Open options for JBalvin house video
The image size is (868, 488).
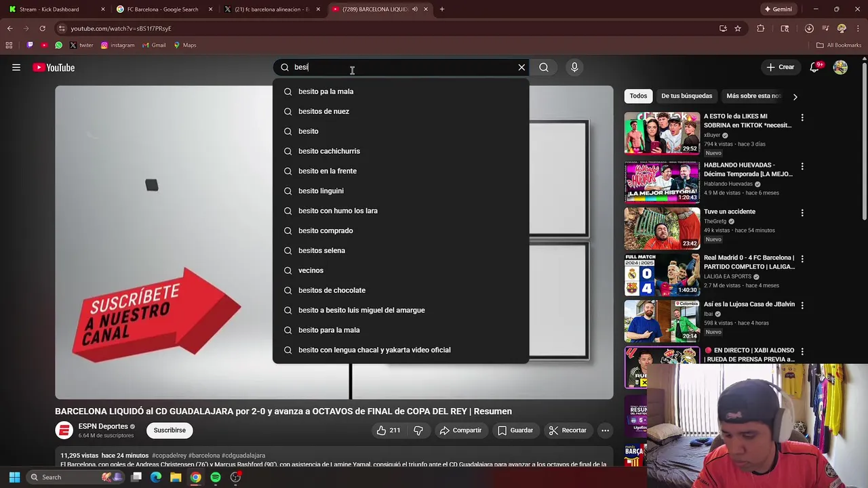point(802,306)
